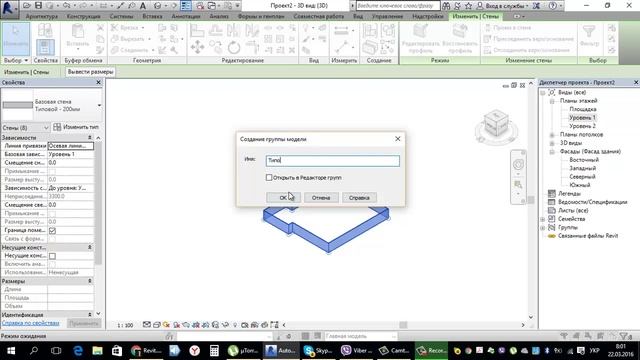
Task: Expand the Семейства node in project browser
Action: tap(543, 219)
